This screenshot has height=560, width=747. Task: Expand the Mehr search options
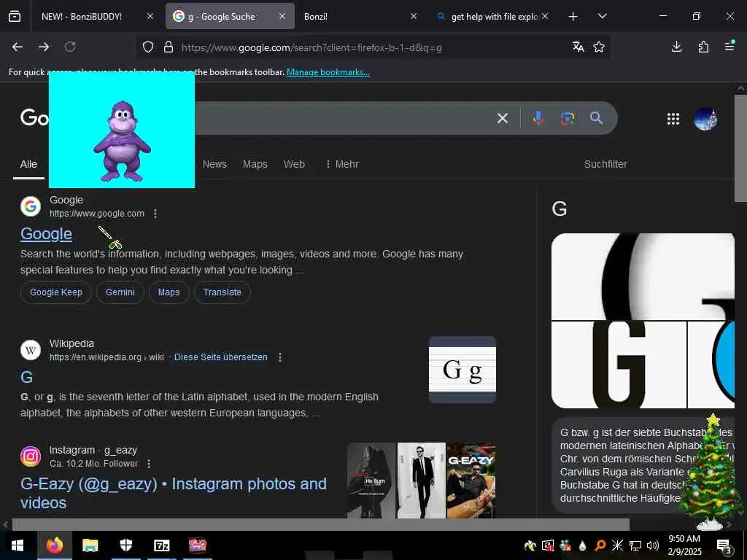click(342, 164)
